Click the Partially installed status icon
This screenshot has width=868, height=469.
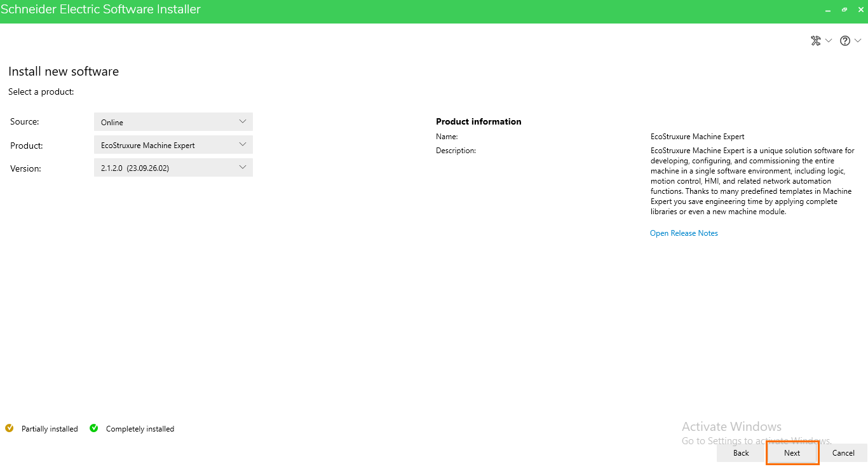(9, 428)
